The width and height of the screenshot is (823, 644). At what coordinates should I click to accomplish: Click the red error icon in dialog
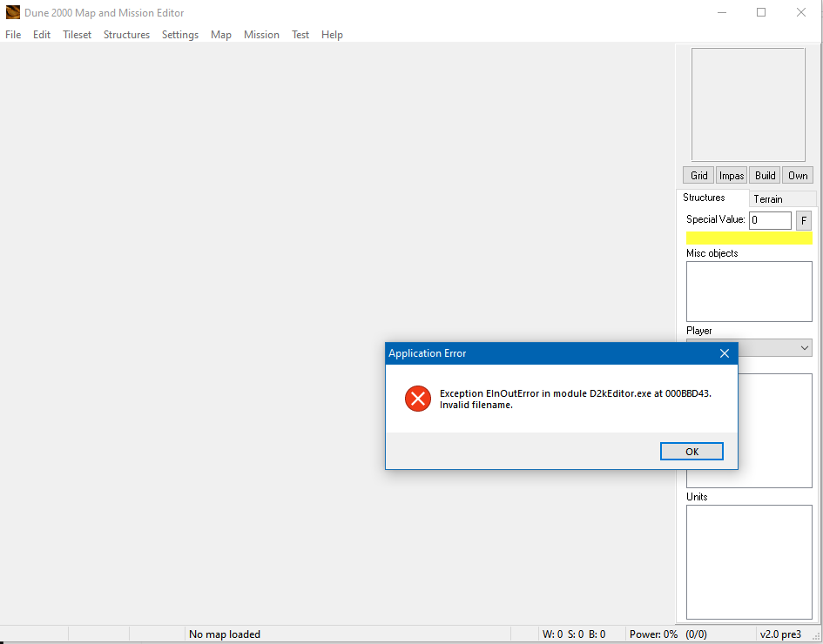click(418, 399)
